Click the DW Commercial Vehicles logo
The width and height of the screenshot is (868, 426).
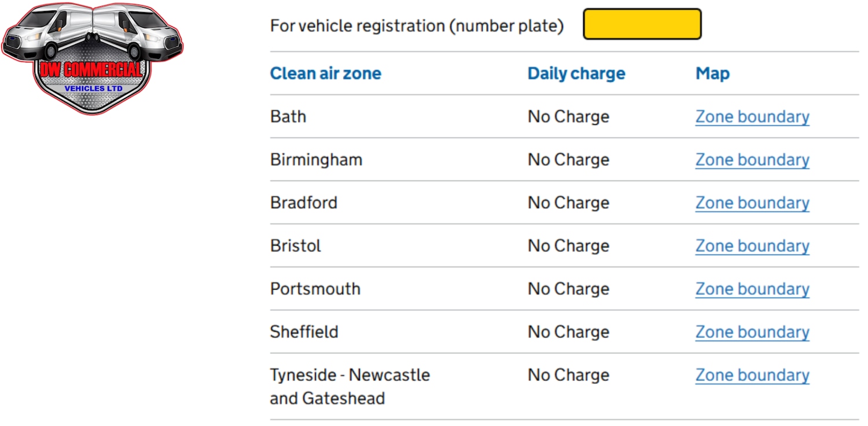click(x=93, y=58)
